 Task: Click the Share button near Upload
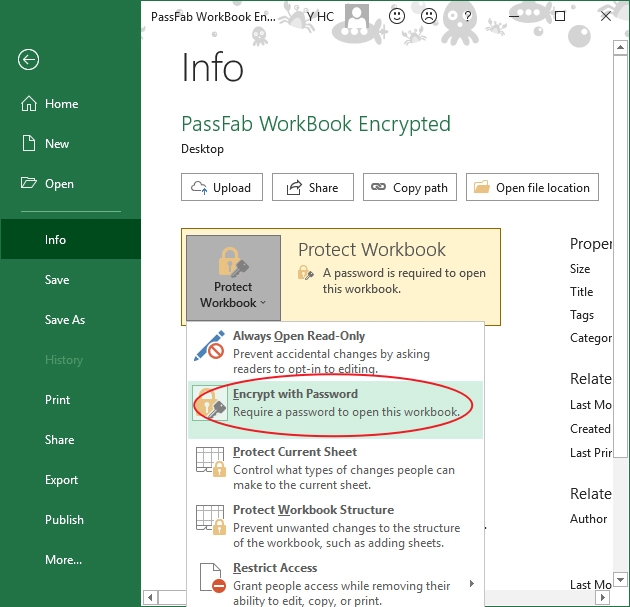[x=313, y=187]
